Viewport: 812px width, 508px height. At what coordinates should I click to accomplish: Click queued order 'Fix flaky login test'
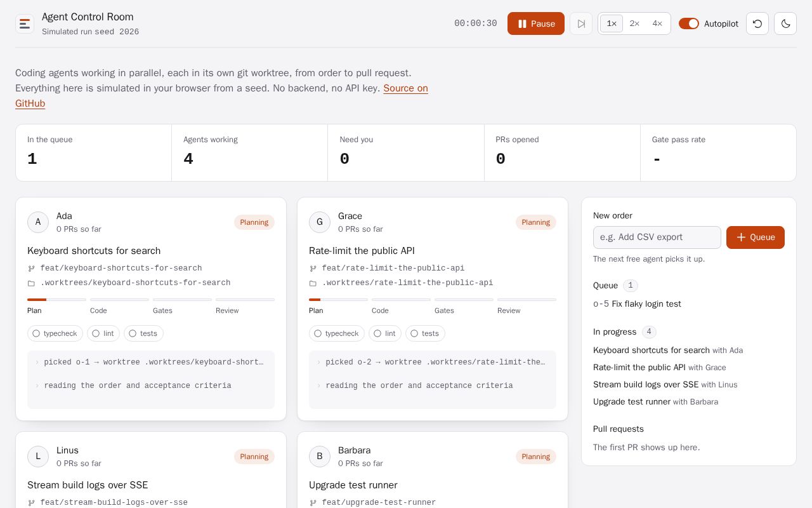[x=646, y=304]
